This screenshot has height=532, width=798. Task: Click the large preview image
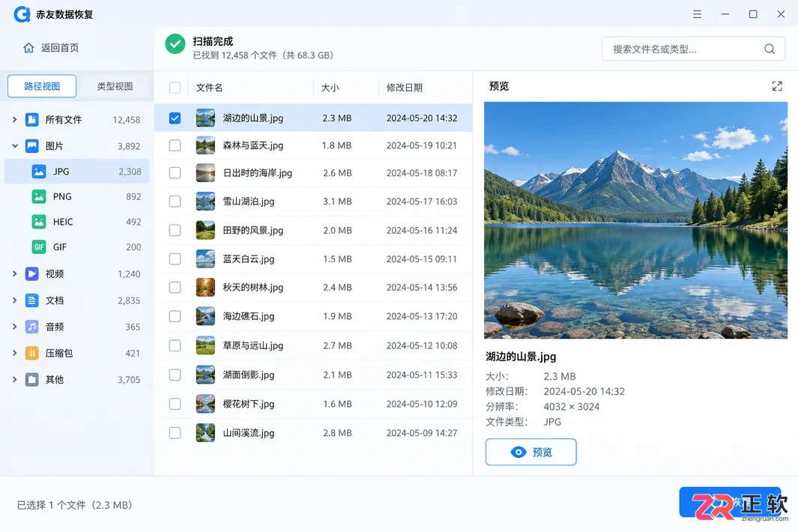(x=635, y=220)
